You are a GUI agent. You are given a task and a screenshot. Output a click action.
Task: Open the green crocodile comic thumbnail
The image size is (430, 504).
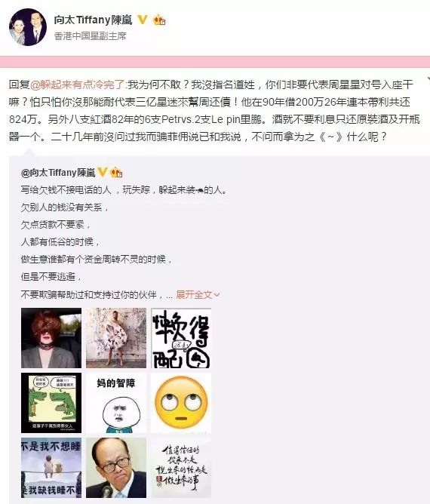pos(51,403)
